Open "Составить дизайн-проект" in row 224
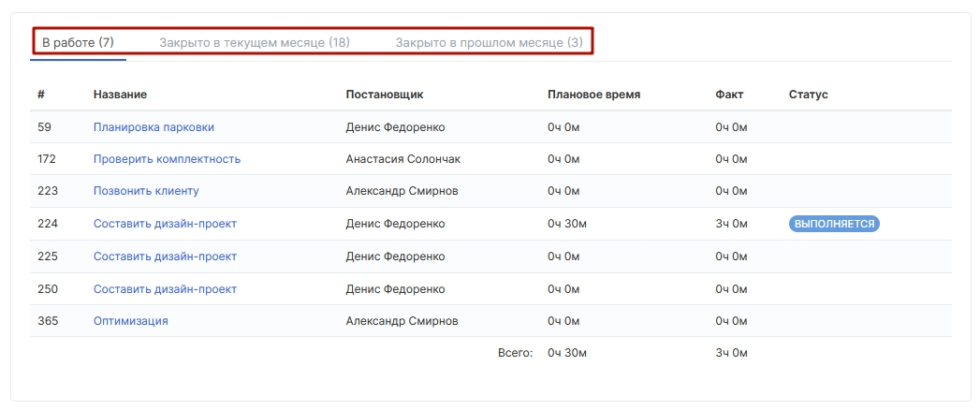 (x=165, y=224)
